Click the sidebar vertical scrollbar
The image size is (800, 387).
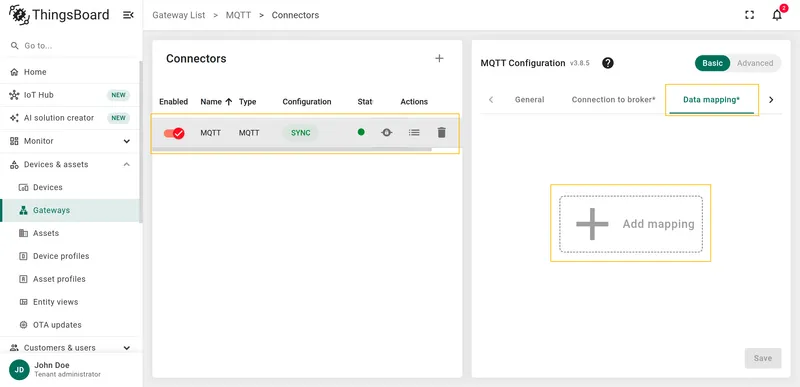point(141,142)
